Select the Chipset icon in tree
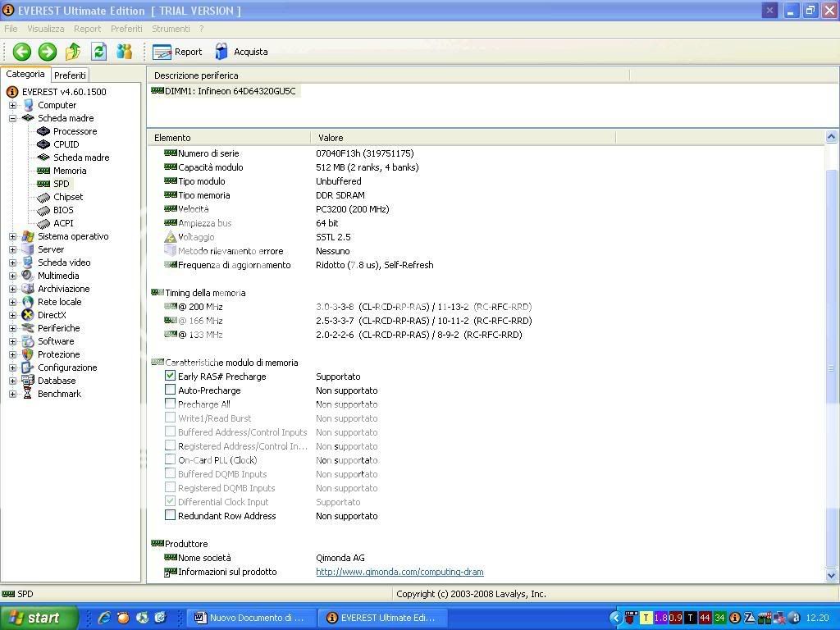 click(x=43, y=197)
